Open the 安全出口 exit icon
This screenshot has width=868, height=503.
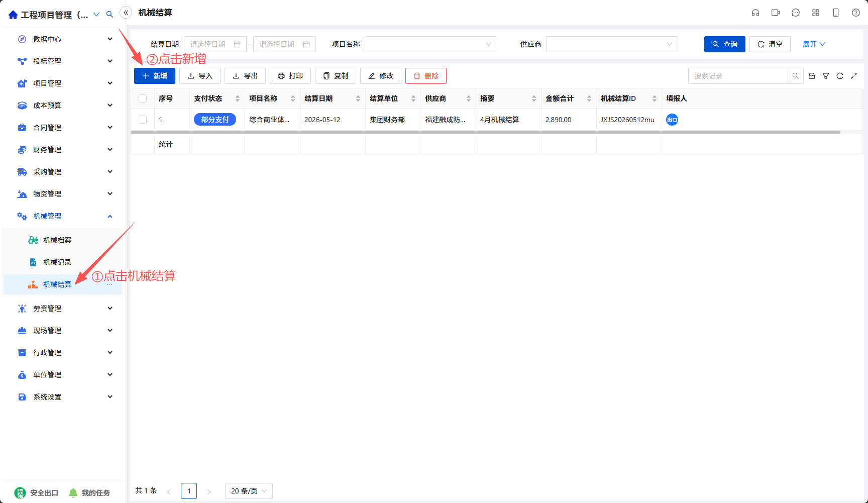[20, 492]
